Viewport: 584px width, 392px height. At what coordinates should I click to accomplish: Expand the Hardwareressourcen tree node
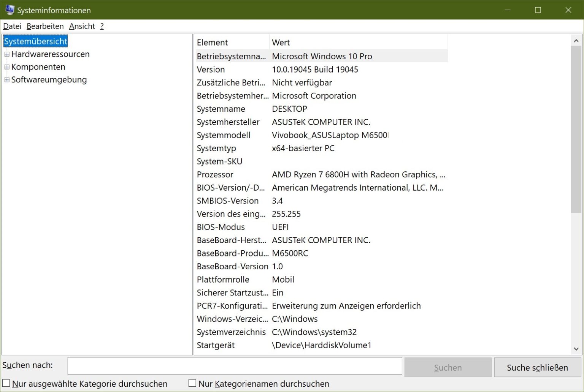[x=6, y=54]
